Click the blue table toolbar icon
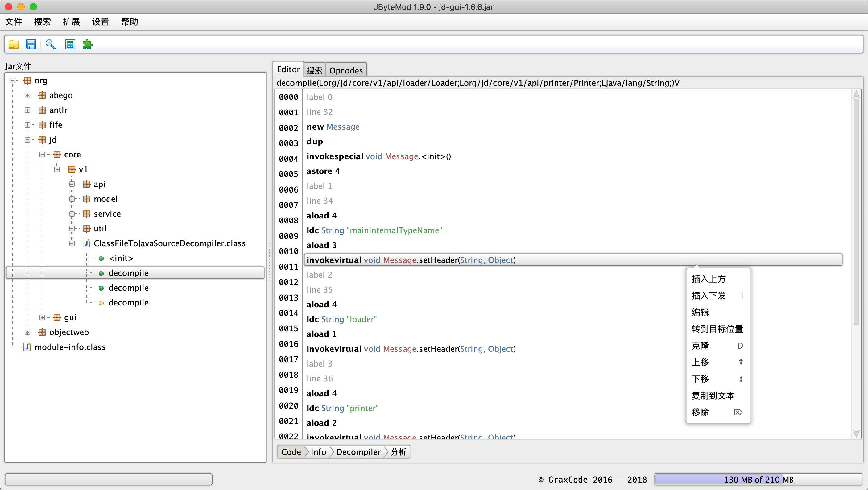The width and height of the screenshot is (868, 490). [70, 44]
